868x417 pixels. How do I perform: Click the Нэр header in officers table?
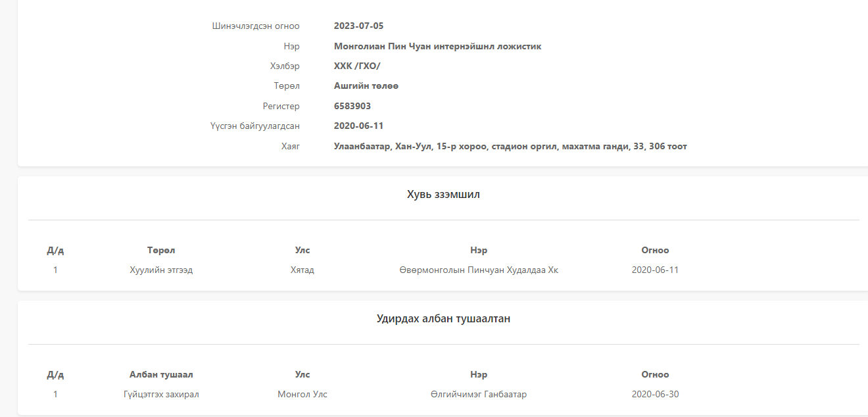tap(479, 374)
